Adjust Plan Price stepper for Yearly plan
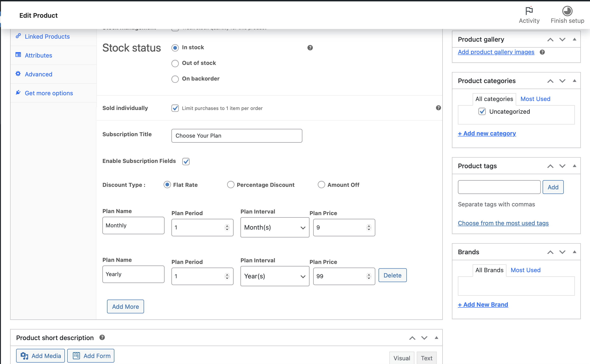This screenshot has width=590, height=364. click(x=369, y=276)
